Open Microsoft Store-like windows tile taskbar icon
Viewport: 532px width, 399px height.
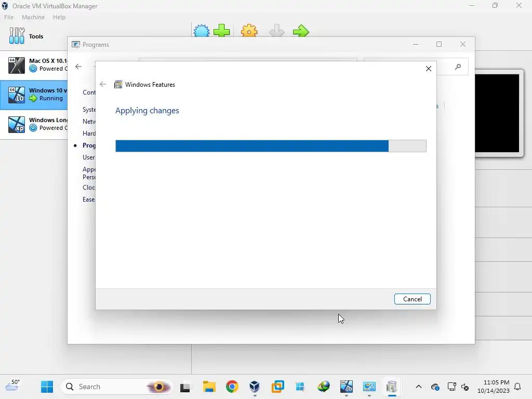pyautogui.click(x=300, y=387)
